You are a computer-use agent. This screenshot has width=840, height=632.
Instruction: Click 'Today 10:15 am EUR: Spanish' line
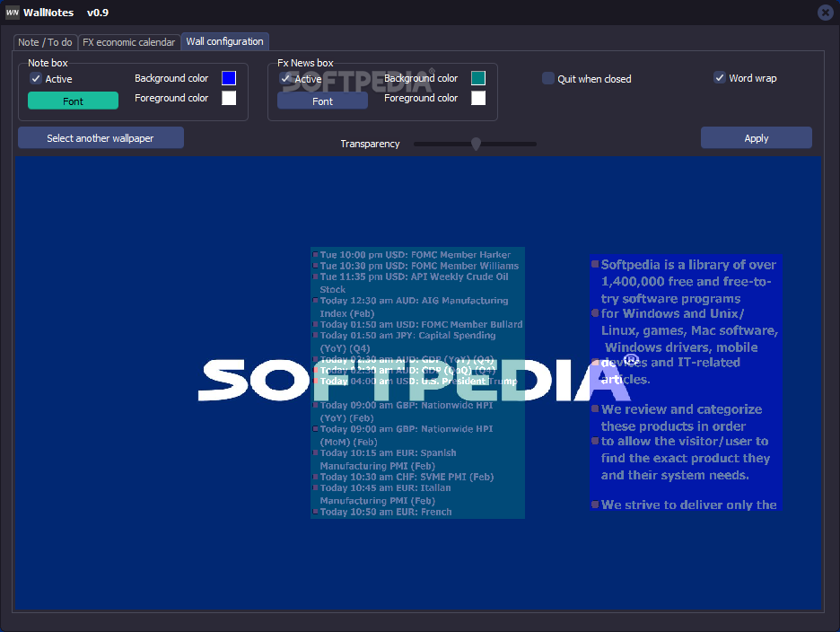(388, 453)
